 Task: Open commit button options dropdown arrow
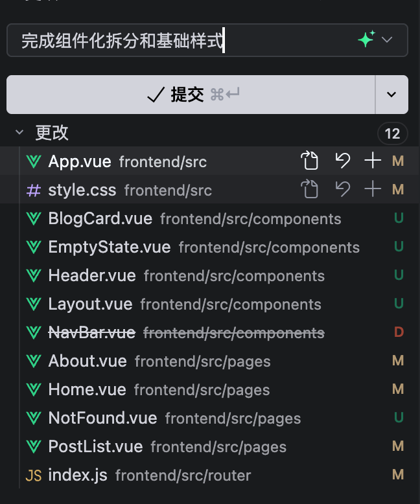click(x=391, y=95)
